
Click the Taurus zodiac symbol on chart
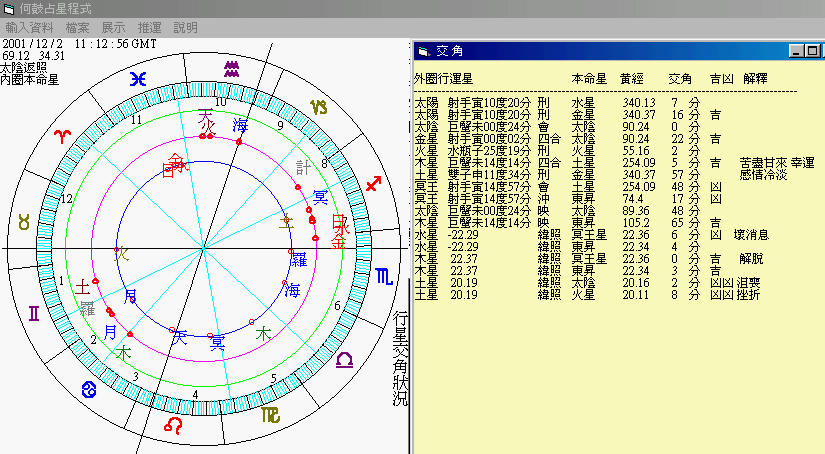[x=24, y=223]
